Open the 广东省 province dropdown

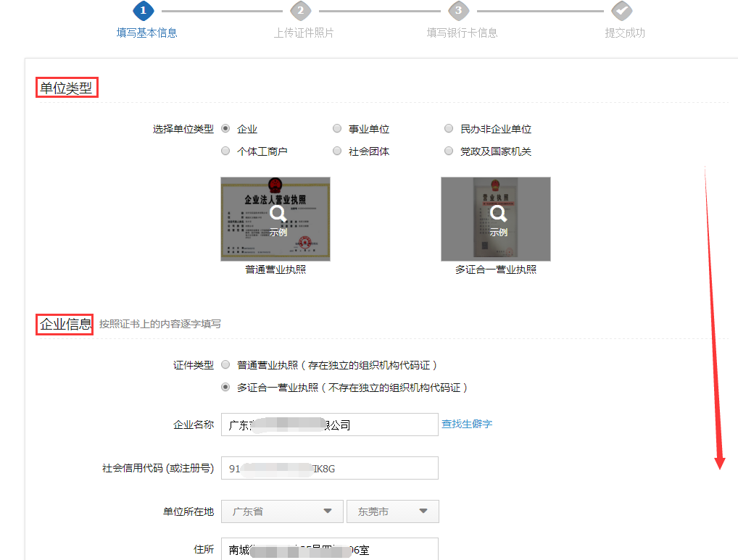pos(282,511)
